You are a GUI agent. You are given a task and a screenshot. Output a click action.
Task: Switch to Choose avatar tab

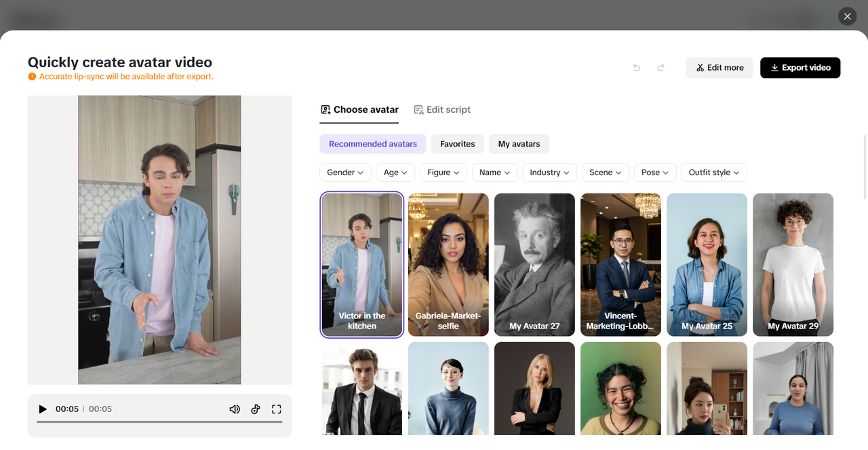click(x=359, y=109)
